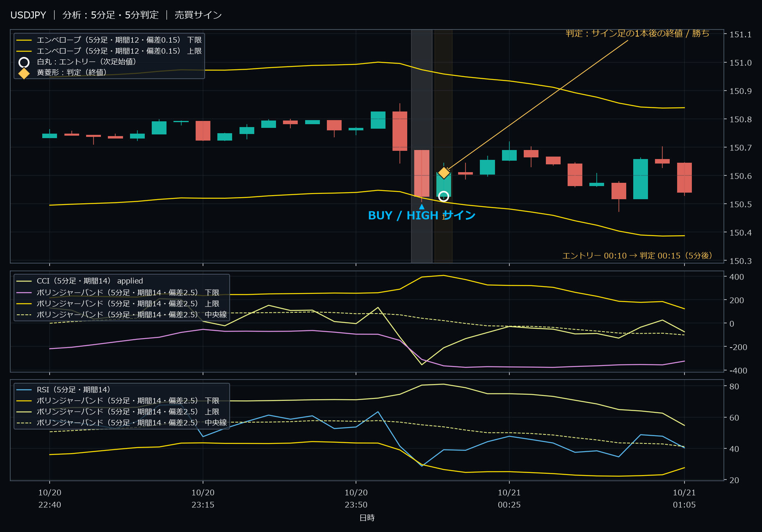The image size is (762, 532).
Task: Click the 150.7 price axis label
Action: coord(740,148)
